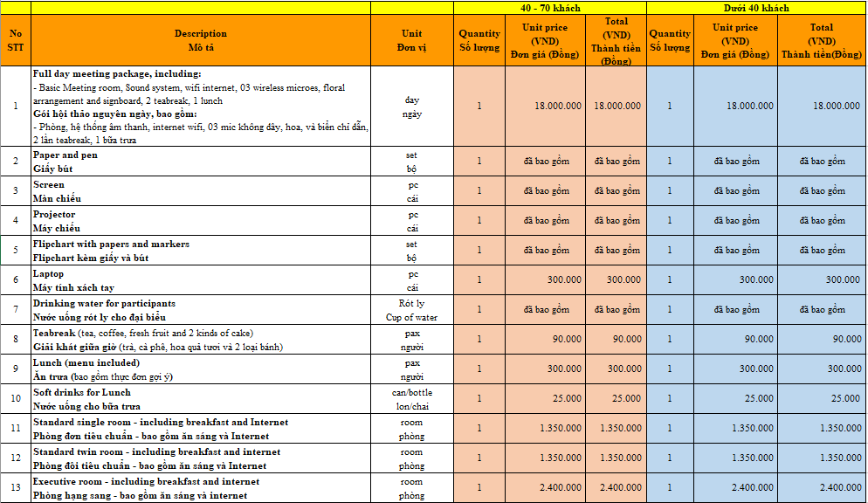The image size is (868, 503).
Task: Select the 'Dưới 40 khách' header cell
Action: point(756,8)
